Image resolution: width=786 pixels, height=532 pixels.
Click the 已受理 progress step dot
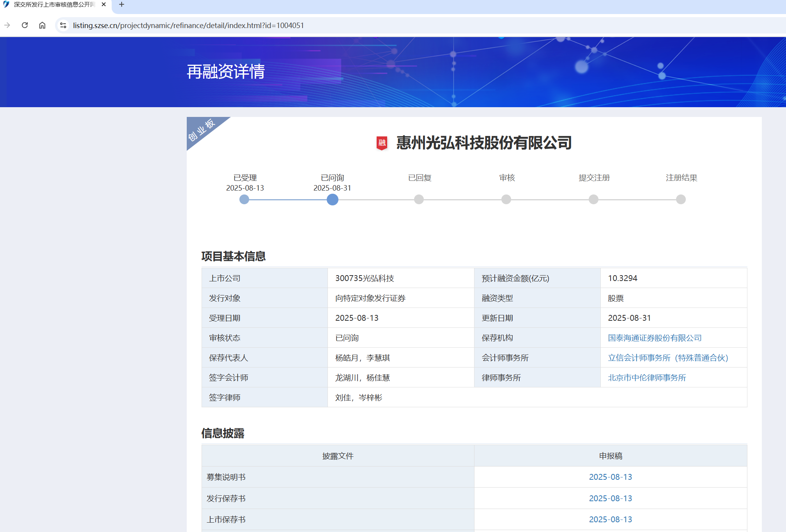[244, 200]
